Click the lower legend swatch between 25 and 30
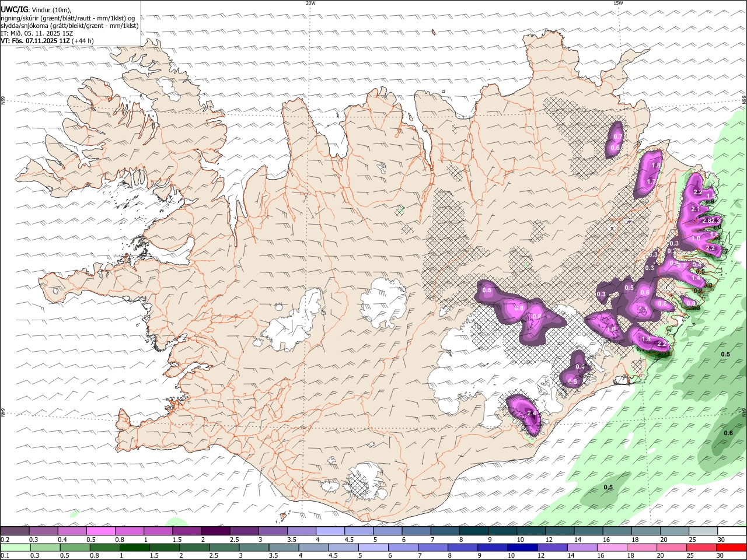747x560 pixels. 701,548
